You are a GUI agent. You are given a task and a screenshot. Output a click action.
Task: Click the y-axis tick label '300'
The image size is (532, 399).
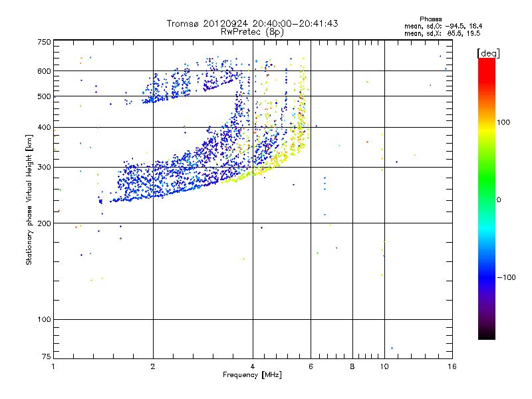(44, 168)
